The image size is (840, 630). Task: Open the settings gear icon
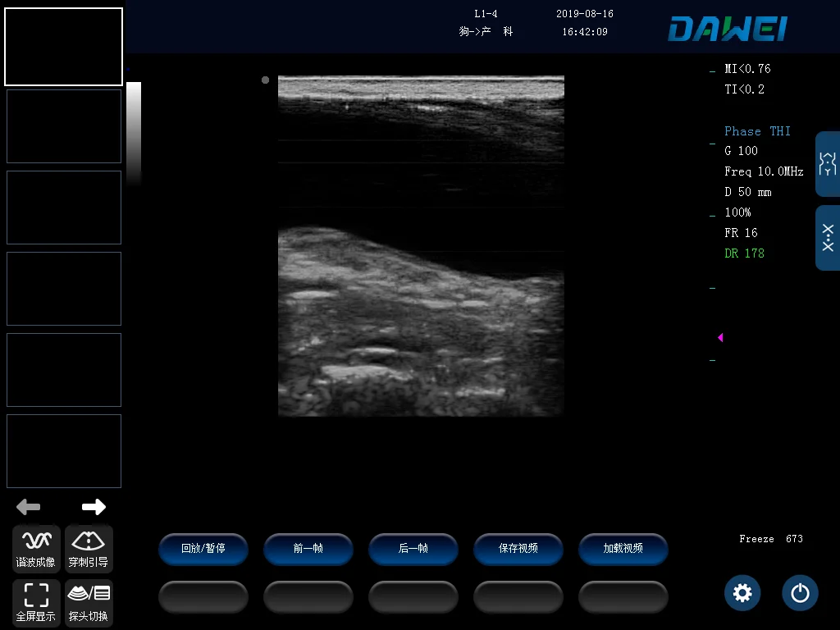(742, 593)
